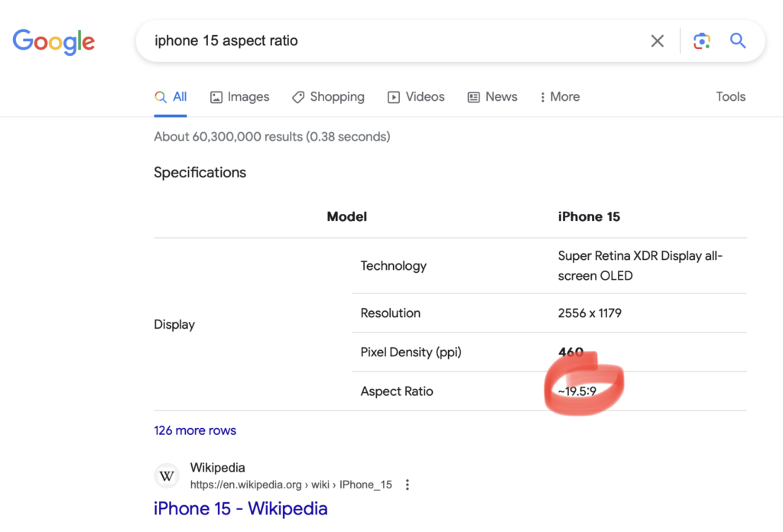
Task: Switch to the Shopping tab
Action: coord(328,97)
